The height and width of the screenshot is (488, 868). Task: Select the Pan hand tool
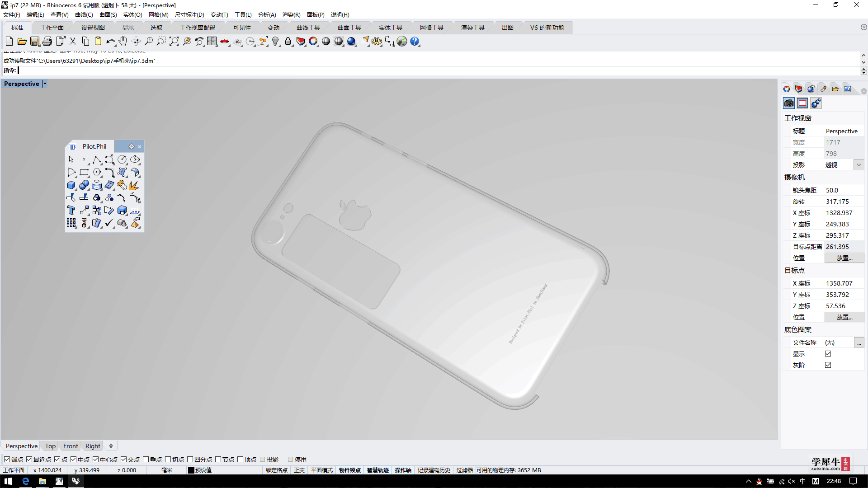click(123, 42)
